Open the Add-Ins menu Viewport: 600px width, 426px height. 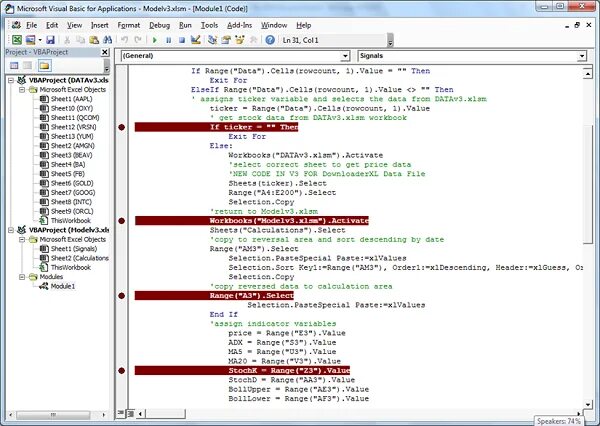click(240, 25)
